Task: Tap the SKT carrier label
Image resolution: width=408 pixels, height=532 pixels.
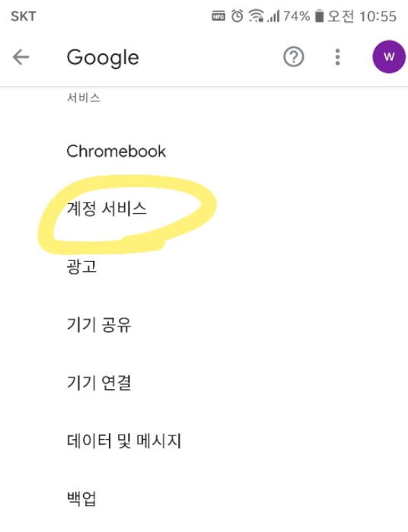Action: click(x=24, y=16)
